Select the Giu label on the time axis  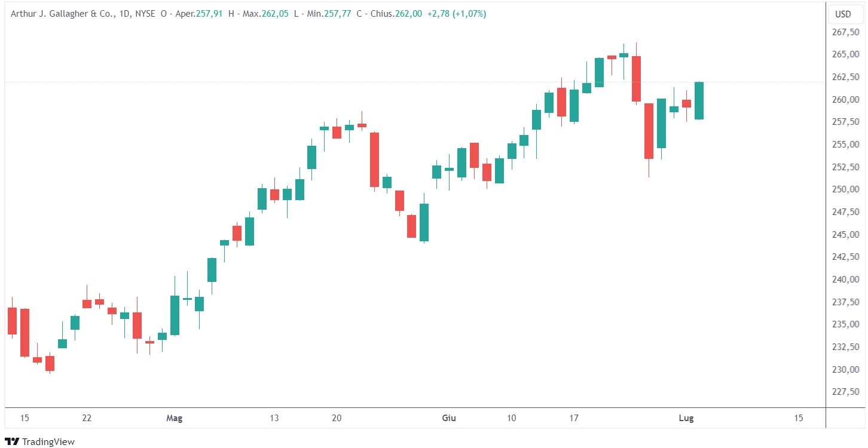[x=448, y=418]
